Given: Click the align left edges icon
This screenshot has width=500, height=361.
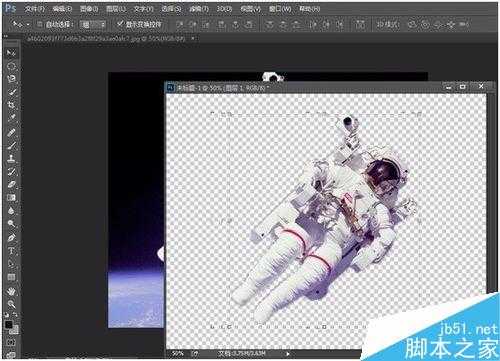Looking at the screenshot, I should (x=221, y=24).
